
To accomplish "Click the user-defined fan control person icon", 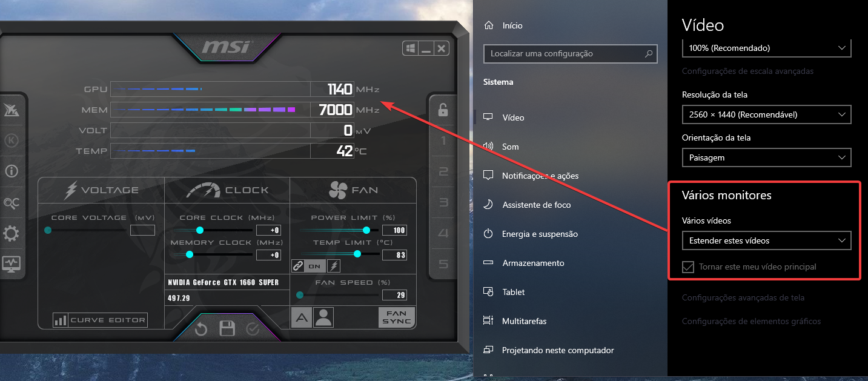I will 324,317.
